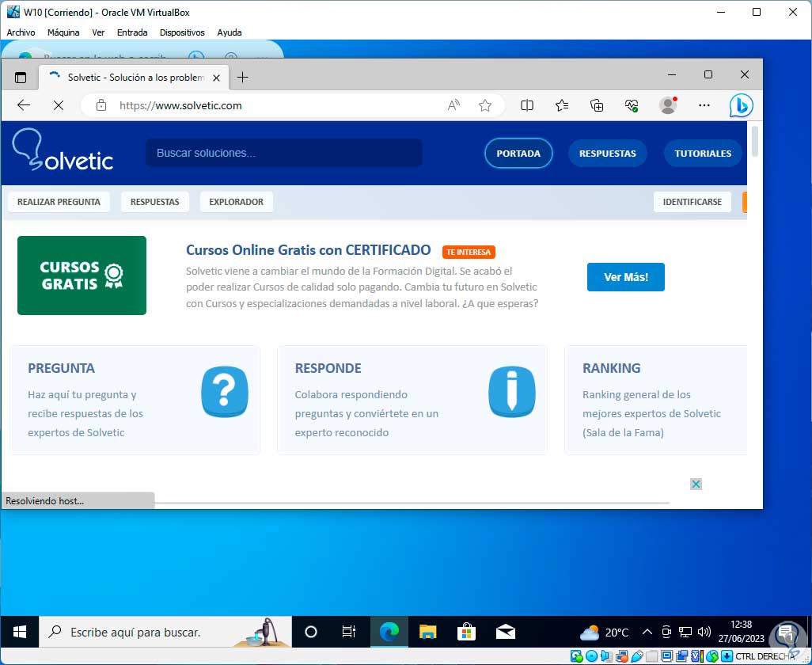Image resolution: width=812 pixels, height=665 pixels.
Task: Open the PREGUNTA card heading
Action: tap(61, 368)
